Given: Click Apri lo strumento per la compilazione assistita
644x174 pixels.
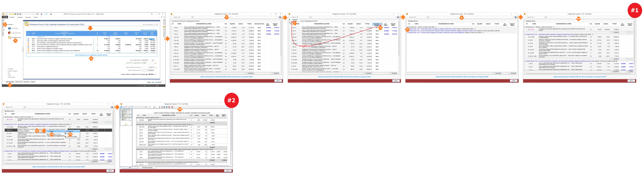Looking at the screenshot, I should tap(91, 55).
